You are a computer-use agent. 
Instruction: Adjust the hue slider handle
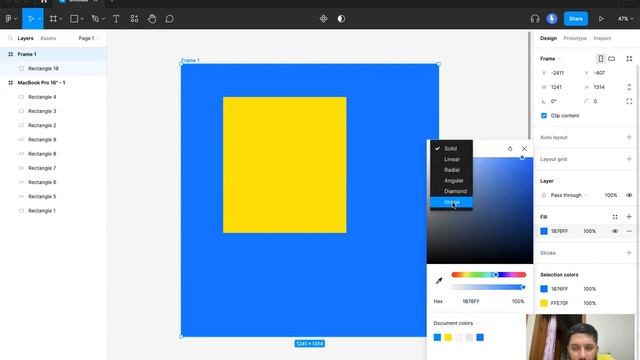[495, 275]
